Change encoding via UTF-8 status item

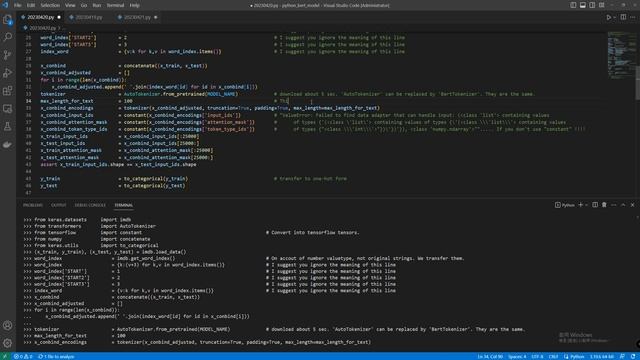[537, 356]
